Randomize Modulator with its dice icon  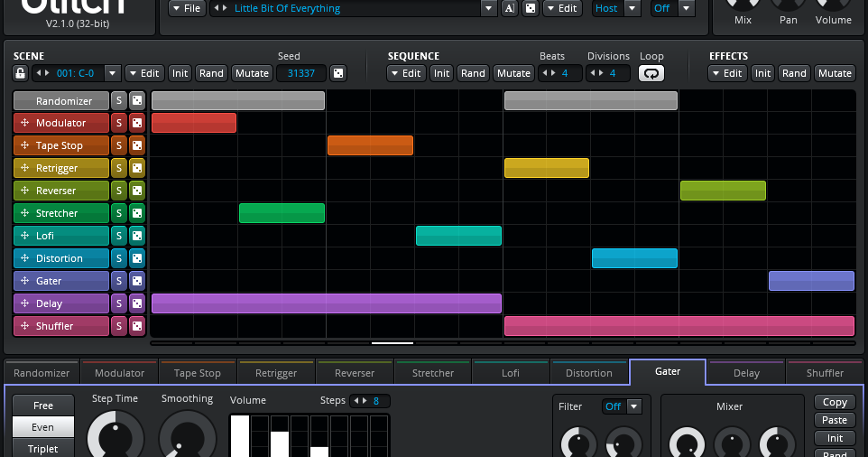pos(136,123)
